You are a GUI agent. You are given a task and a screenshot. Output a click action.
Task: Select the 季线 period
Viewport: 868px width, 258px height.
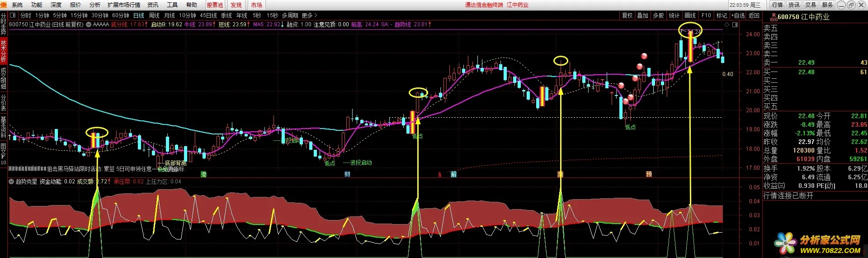(x=226, y=15)
